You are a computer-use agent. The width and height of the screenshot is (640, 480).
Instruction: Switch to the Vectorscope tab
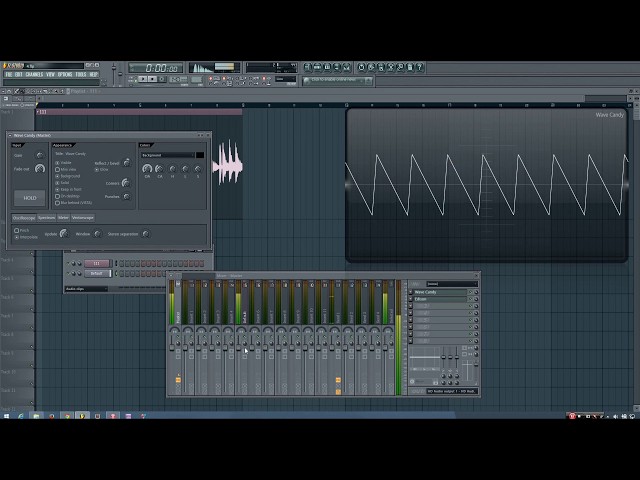pos(82,218)
